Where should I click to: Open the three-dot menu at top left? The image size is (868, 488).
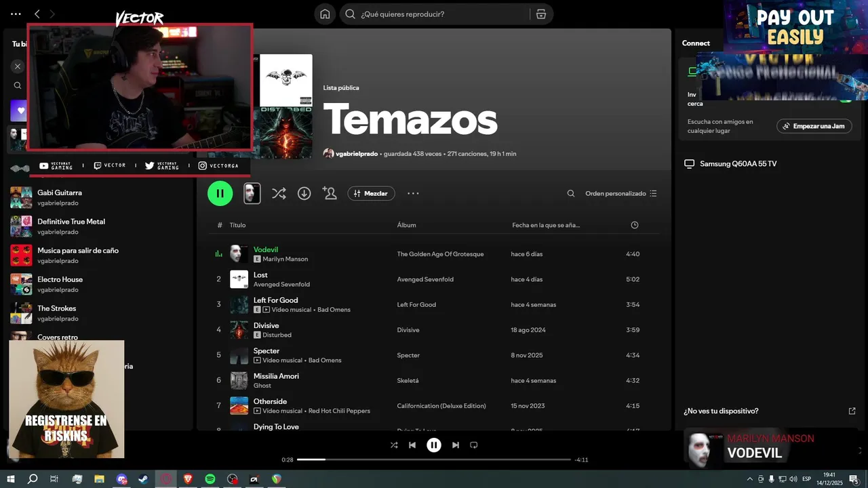point(16,14)
